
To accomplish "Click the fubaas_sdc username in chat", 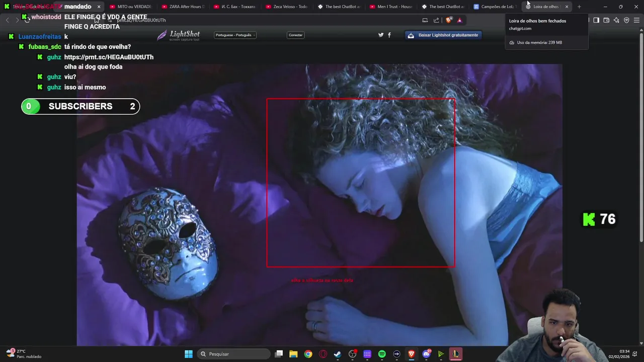I will [45, 47].
